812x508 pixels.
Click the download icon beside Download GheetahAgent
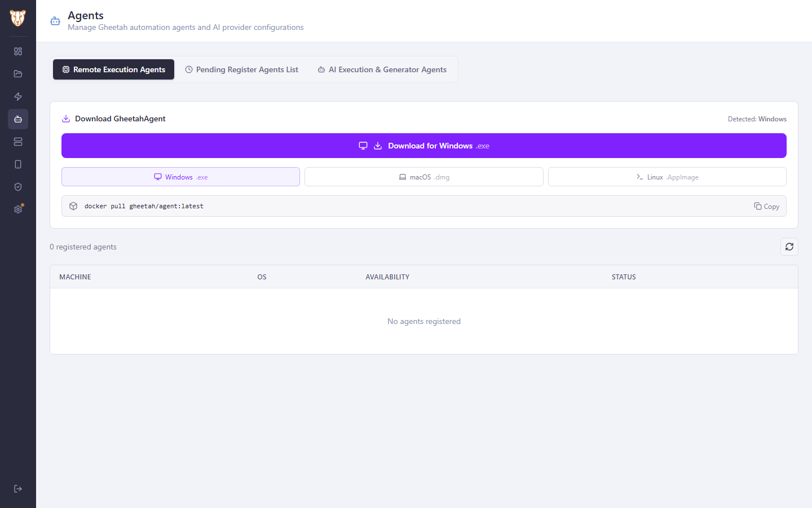[x=66, y=119]
